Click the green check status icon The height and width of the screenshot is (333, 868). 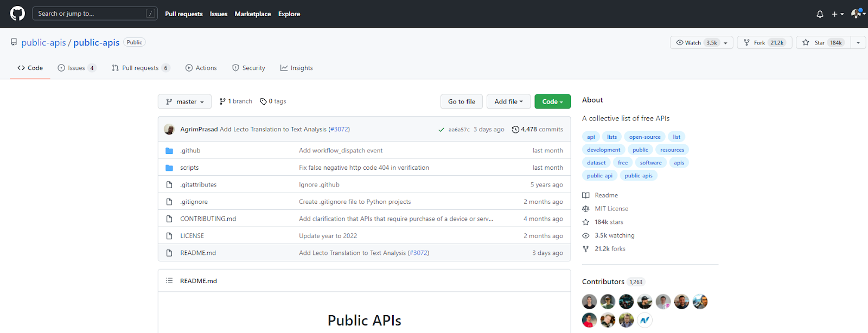coord(441,130)
